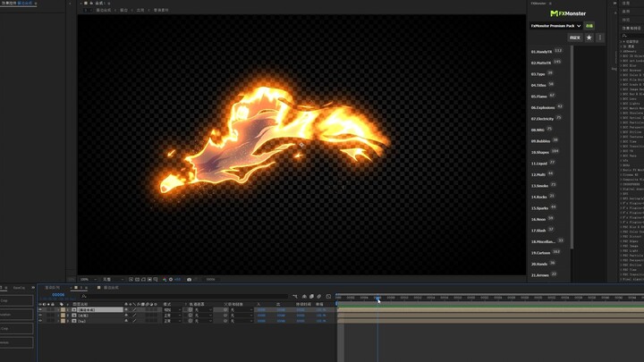The image size is (644, 362).
Task: Select the 05.Flame category
Action: [539, 96]
